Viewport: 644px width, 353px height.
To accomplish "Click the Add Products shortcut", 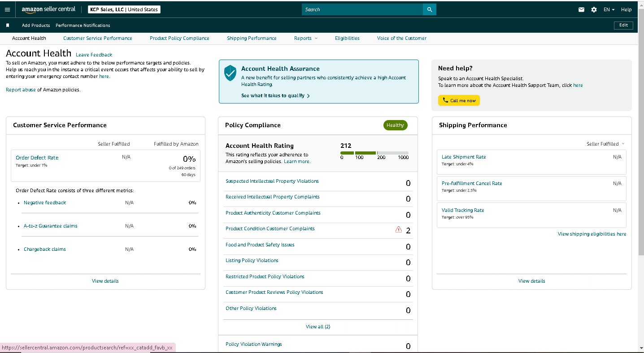I will (36, 26).
